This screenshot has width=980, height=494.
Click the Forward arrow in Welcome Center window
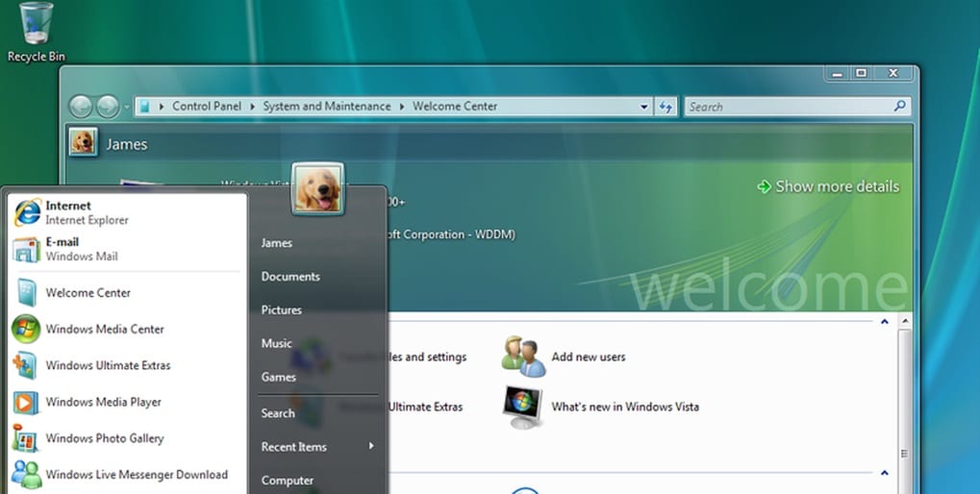pyautogui.click(x=108, y=107)
